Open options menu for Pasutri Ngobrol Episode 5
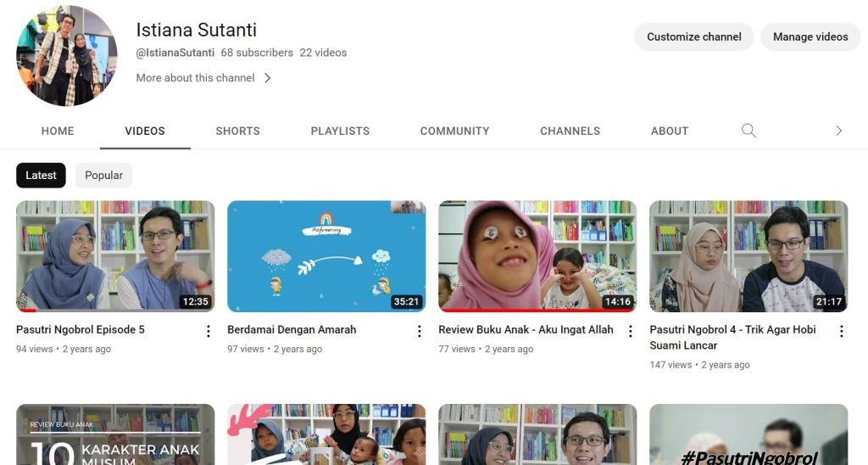The height and width of the screenshot is (465, 868). click(208, 331)
